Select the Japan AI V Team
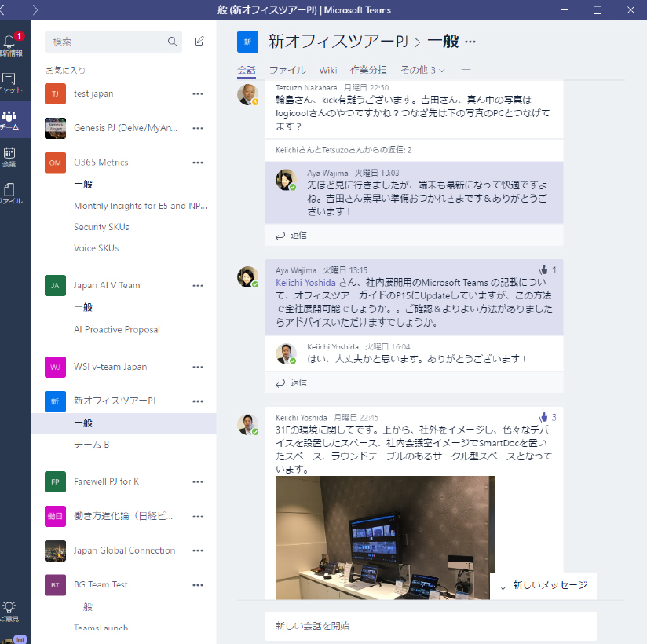The height and width of the screenshot is (644, 647). [107, 285]
